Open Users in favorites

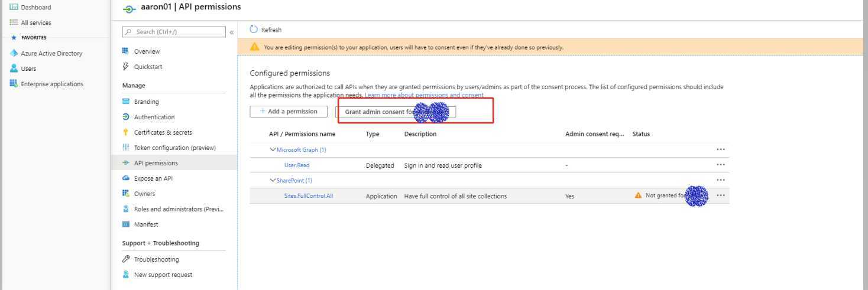coord(28,69)
